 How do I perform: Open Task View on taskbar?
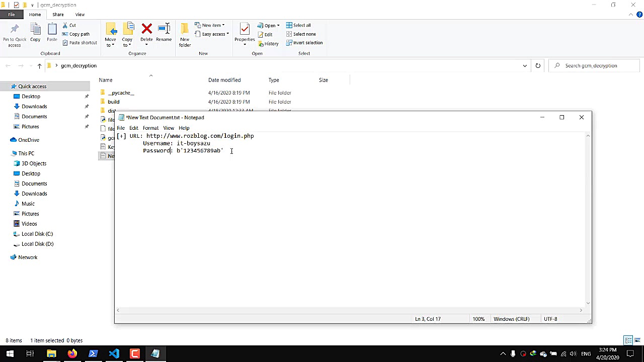tap(30, 354)
